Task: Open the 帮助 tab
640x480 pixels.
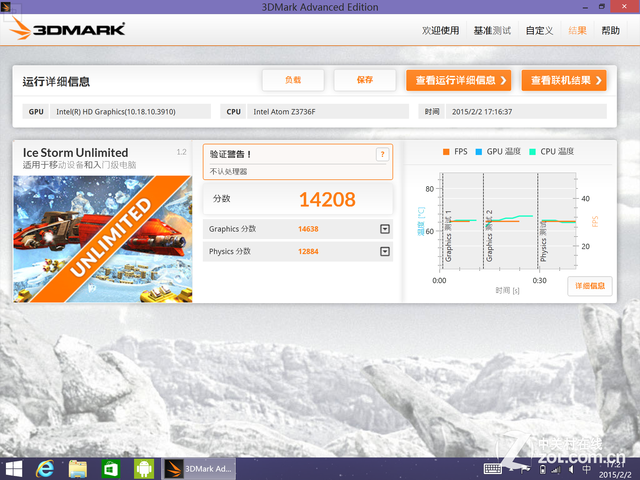Action: tap(610, 31)
